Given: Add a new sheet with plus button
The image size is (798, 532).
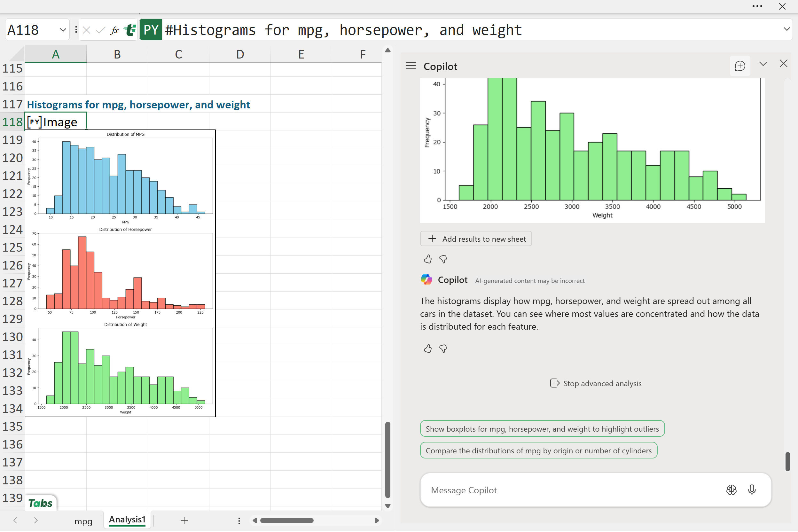Looking at the screenshot, I should (184, 520).
